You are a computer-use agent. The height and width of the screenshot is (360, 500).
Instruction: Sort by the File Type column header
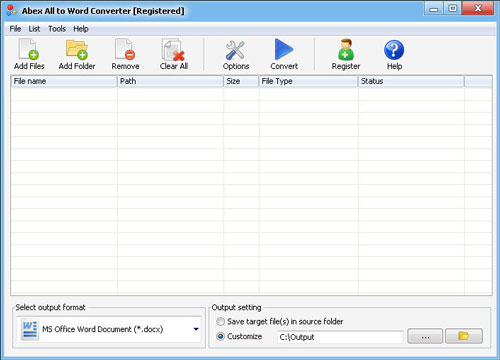pyautogui.click(x=308, y=81)
